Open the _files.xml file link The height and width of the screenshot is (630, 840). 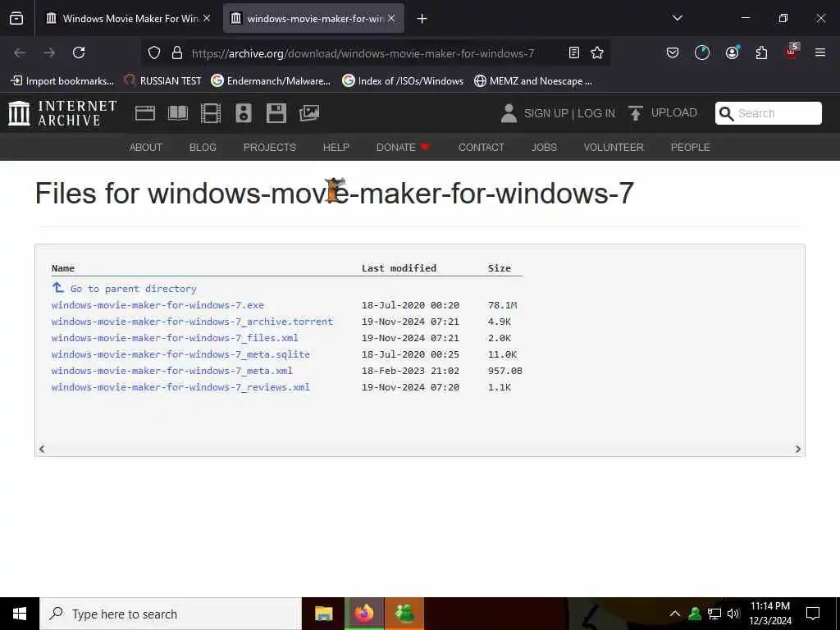(x=175, y=338)
